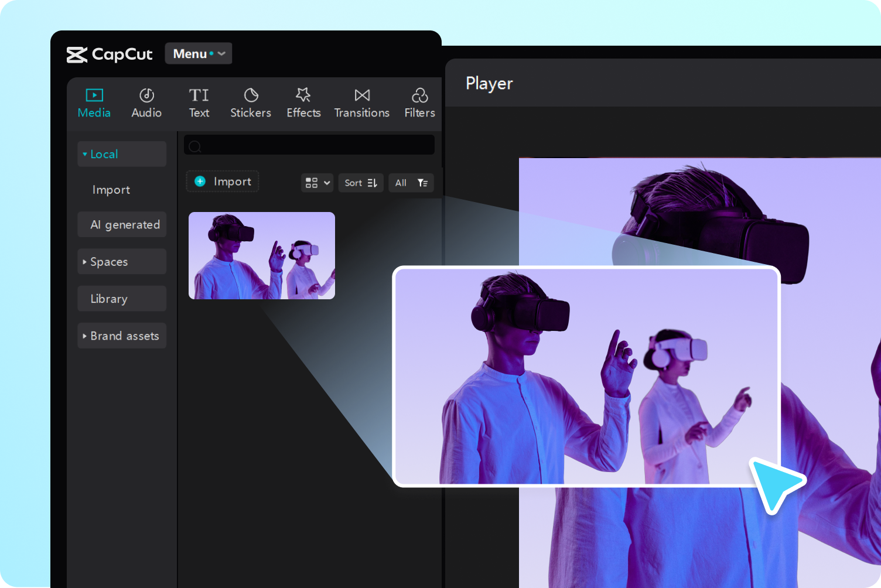Open the All media filter
881x588 pixels.
click(411, 183)
